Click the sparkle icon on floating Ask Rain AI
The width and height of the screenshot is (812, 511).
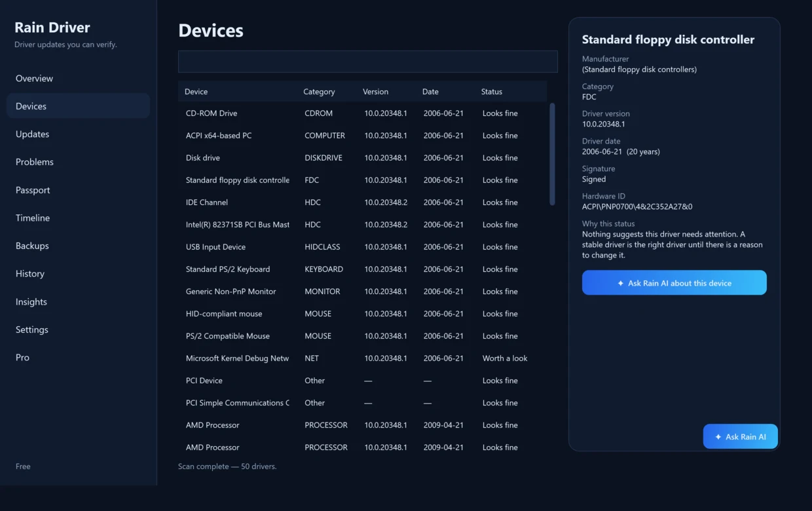(x=718, y=437)
